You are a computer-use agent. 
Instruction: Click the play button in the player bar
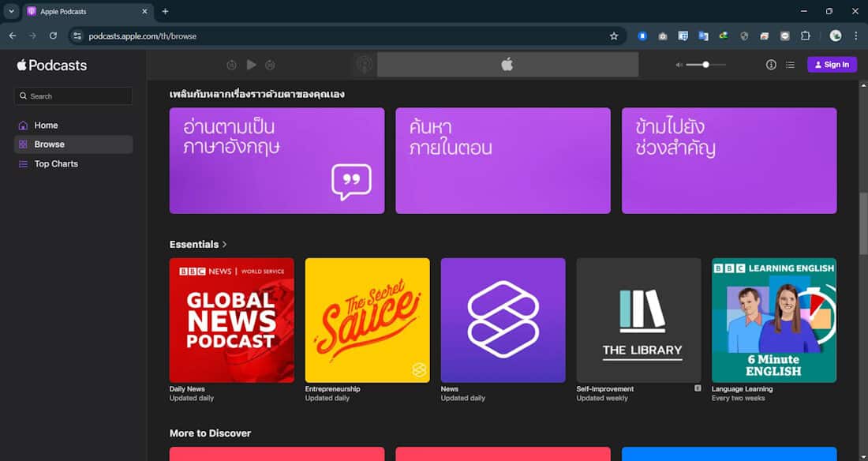coord(251,65)
